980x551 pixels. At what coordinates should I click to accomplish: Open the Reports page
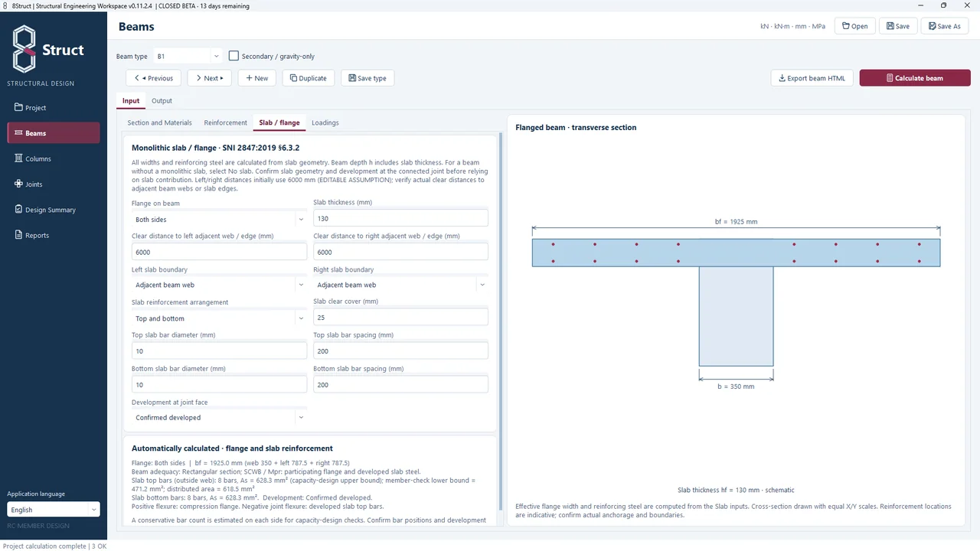coord(54,235)
